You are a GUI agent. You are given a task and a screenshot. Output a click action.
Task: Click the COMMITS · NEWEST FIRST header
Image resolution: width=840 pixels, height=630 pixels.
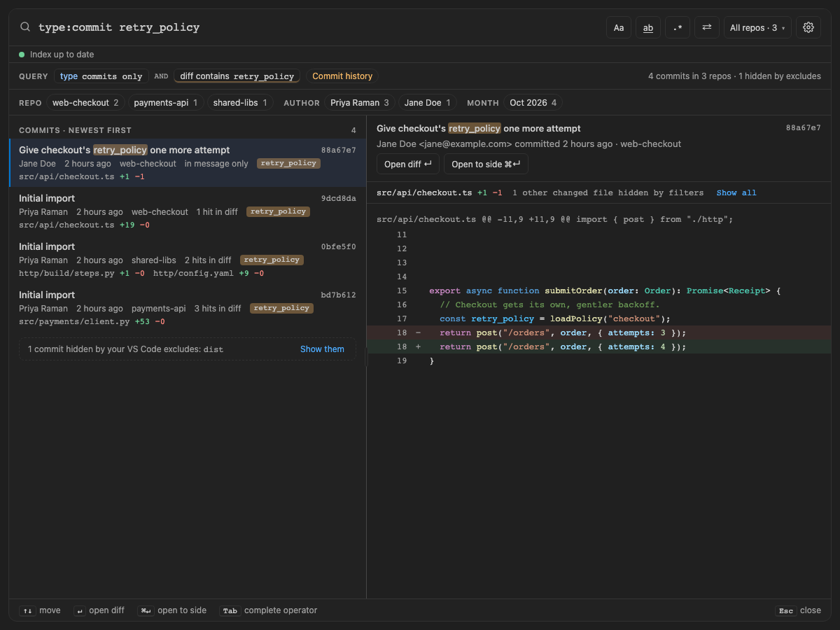[x=75, y=130]
